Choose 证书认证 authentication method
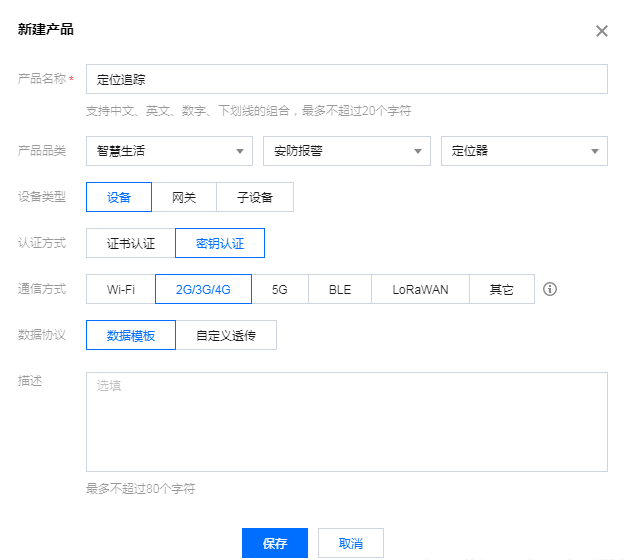Screen dimensions: 625x560 click(131, 243)
